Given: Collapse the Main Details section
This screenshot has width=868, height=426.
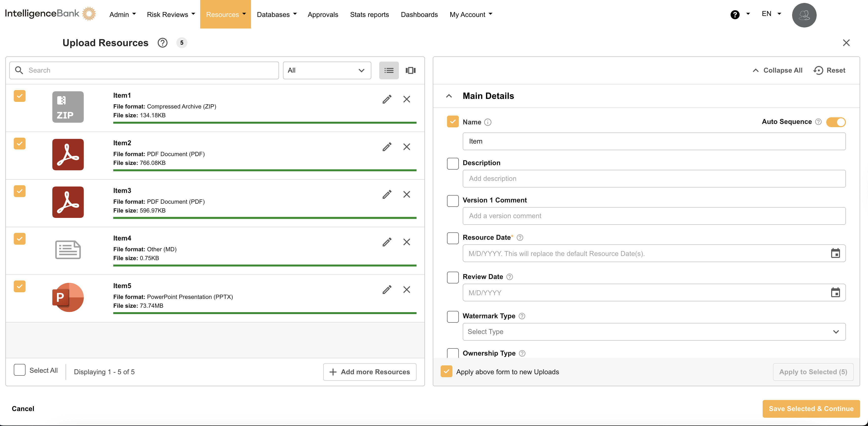Looking at the screenshot, I should 449,96.
